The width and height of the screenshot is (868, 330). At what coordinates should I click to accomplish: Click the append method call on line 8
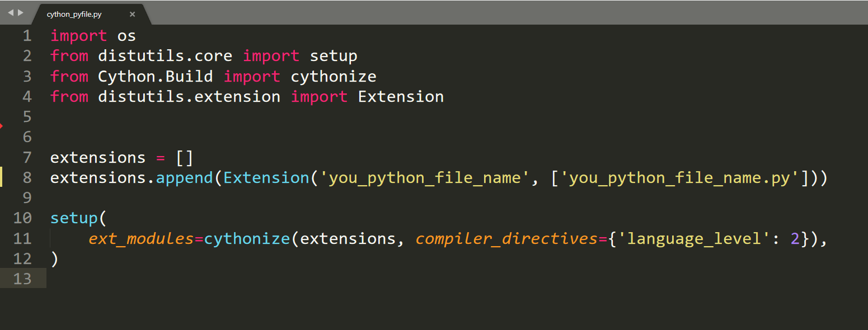pyautogui.click(x=184, y=178)
